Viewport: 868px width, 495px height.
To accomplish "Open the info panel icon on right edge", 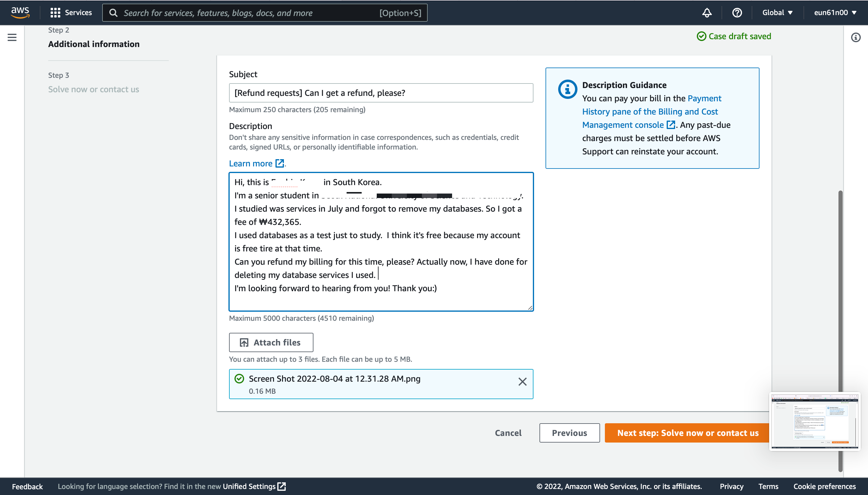I will [855, 37].
